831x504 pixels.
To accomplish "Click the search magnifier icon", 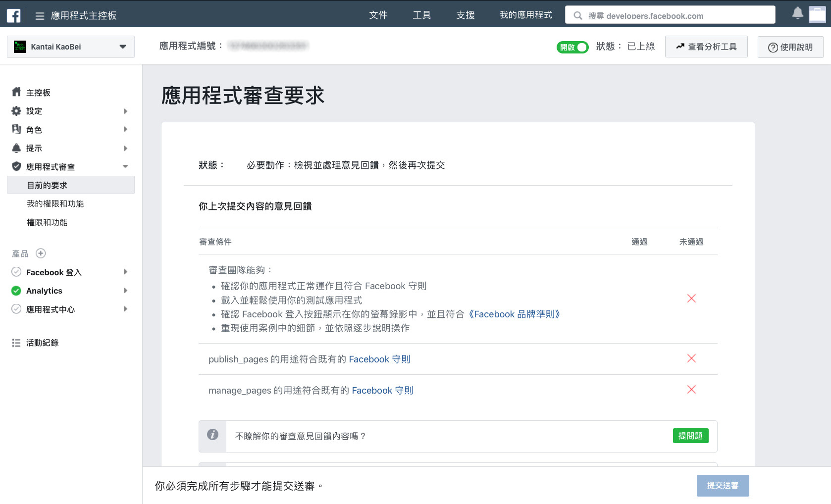I will [577, 16].
